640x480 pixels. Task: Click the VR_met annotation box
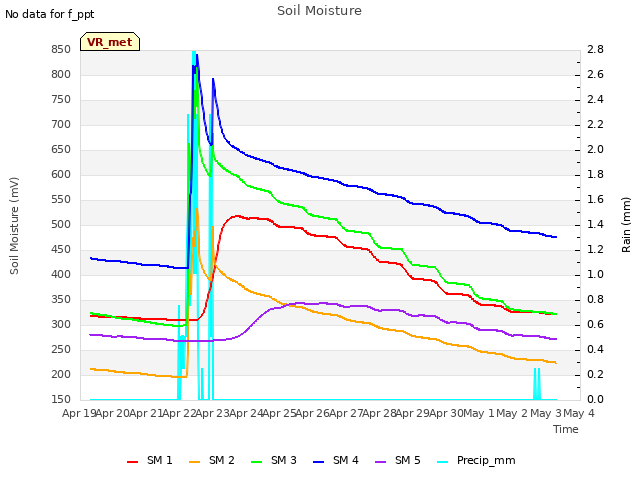pyautogui.click(x=110, y=42)
